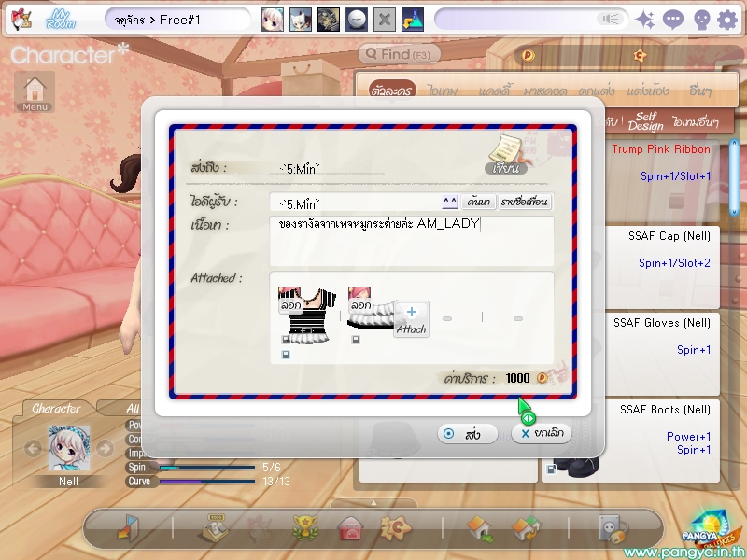Toggle the megaphone icon in chat bar

(x=611, y=20)
